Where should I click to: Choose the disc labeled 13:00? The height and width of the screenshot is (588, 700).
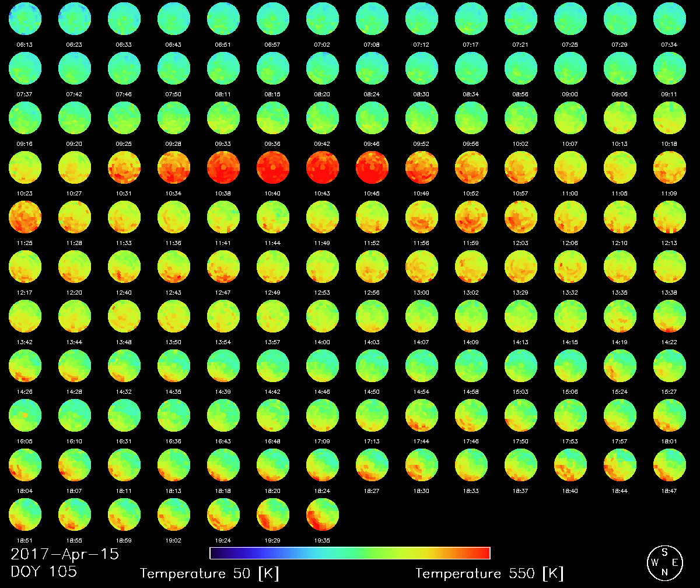point(422,267)
